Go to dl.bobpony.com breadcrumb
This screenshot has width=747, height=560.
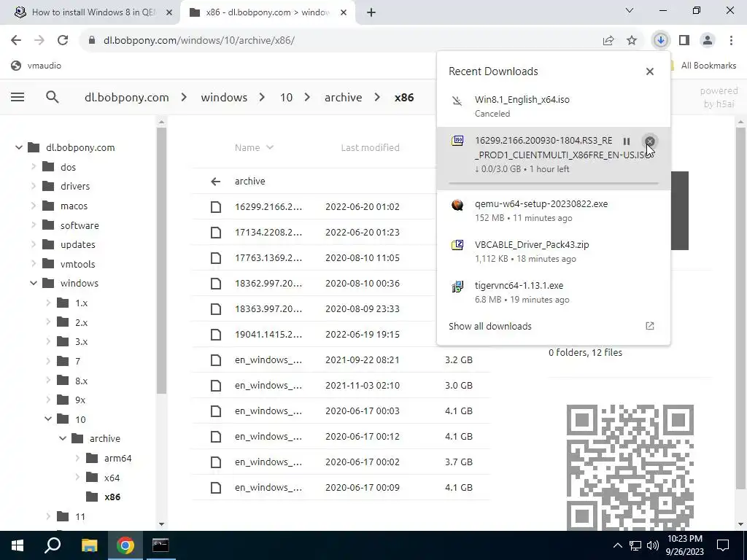tap(126, 97)
